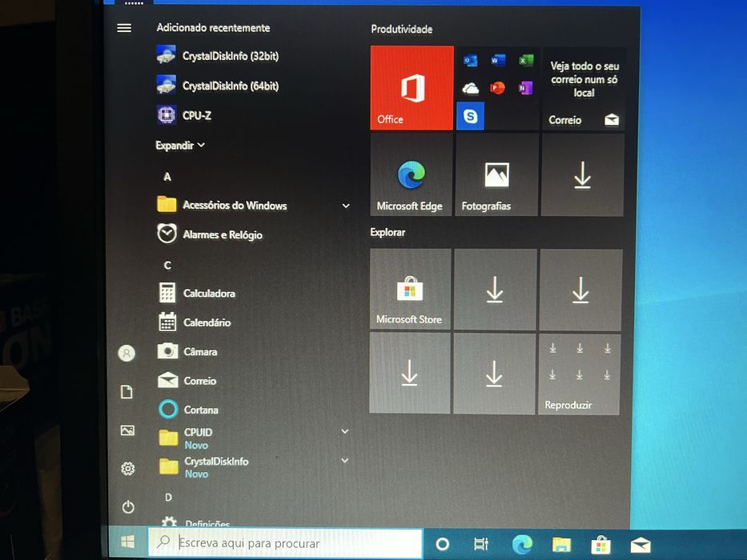Expand the CrystalDiskInfo folder
Image resolution: width=747 pixels, height=560 pixels.
coord(255,466)
